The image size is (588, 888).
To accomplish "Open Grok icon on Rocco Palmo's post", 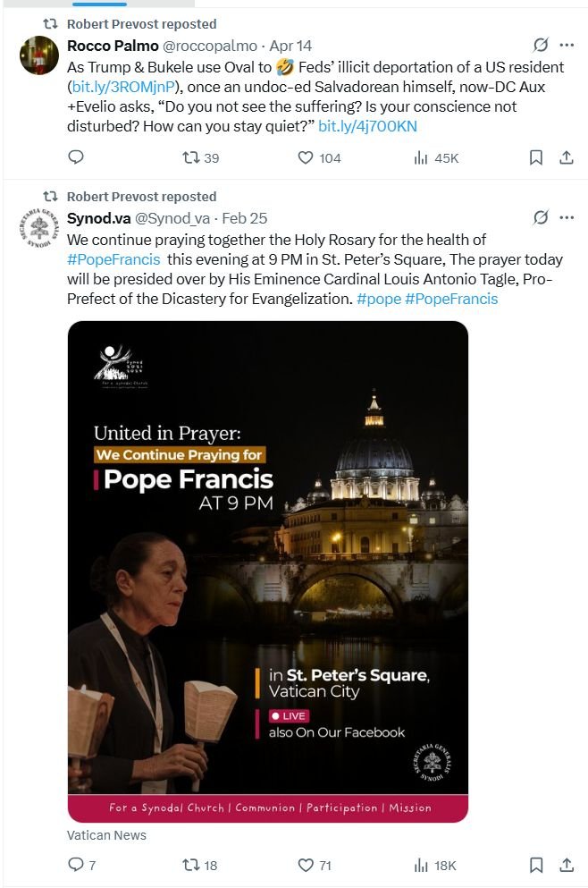I will pos(541,45).
